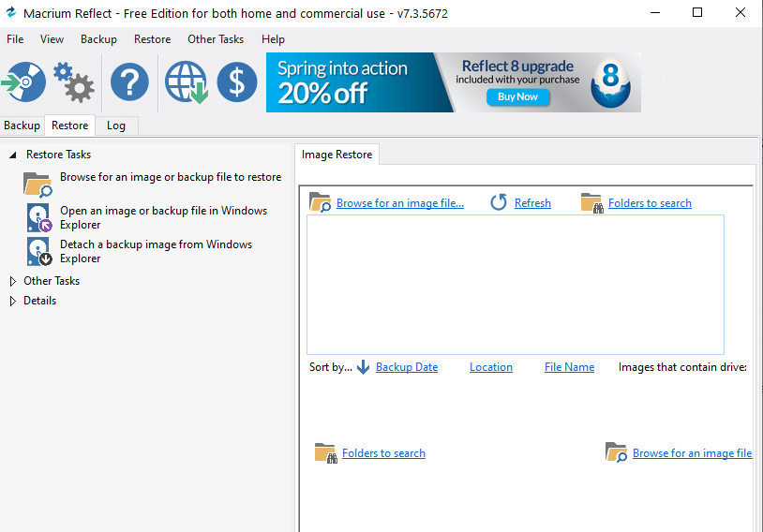Click inside the empty image list box
This screenshot has height=532, width=763.
tap(516, 285)
